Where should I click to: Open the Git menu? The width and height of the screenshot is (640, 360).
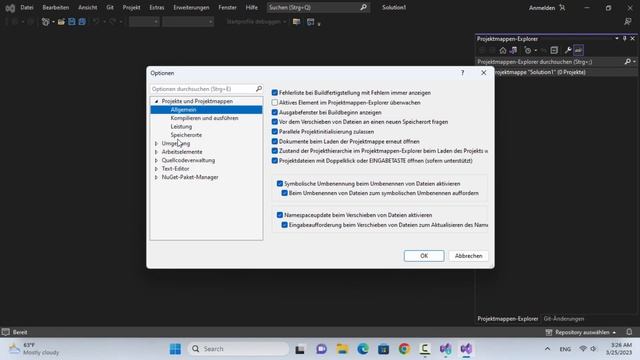tap(110, 7)
